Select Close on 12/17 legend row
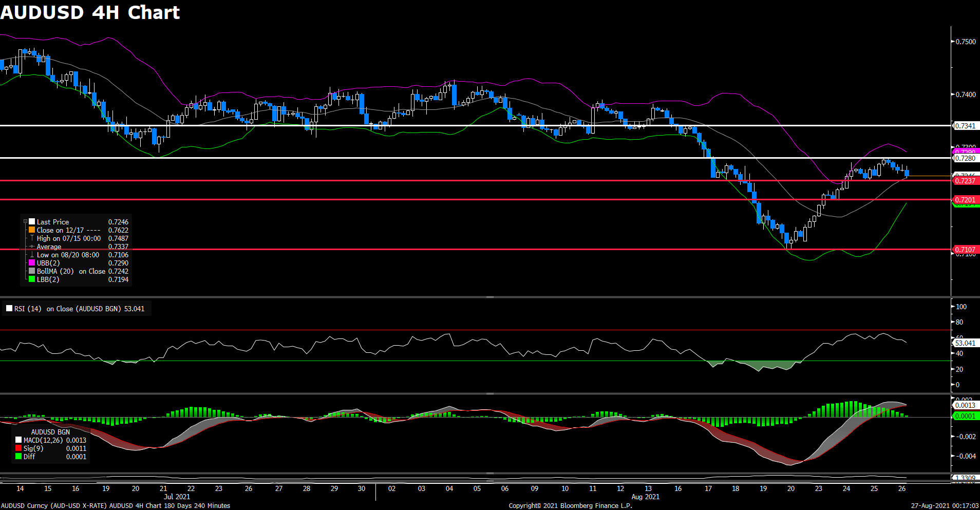The width and height of the screenshot is (980, 510). click(x=79, y=230)
